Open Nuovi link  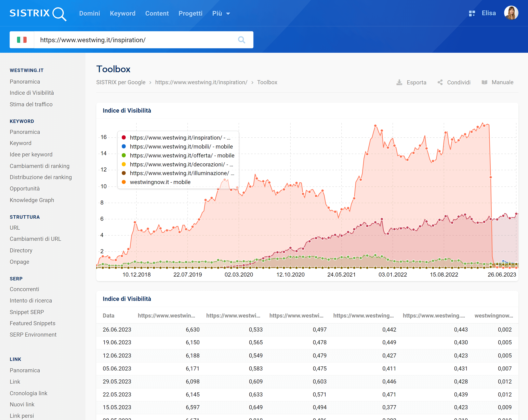[x=22, y=405]
